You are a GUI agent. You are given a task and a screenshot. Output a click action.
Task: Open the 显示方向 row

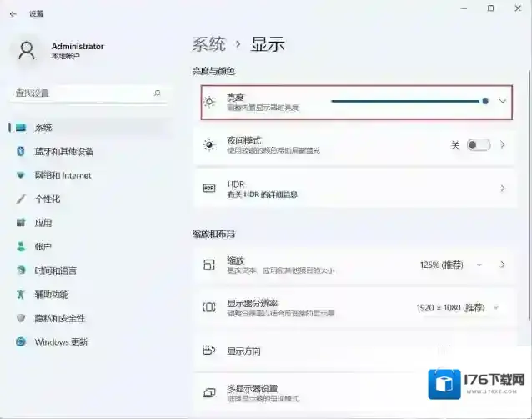(x=354, y=351)
